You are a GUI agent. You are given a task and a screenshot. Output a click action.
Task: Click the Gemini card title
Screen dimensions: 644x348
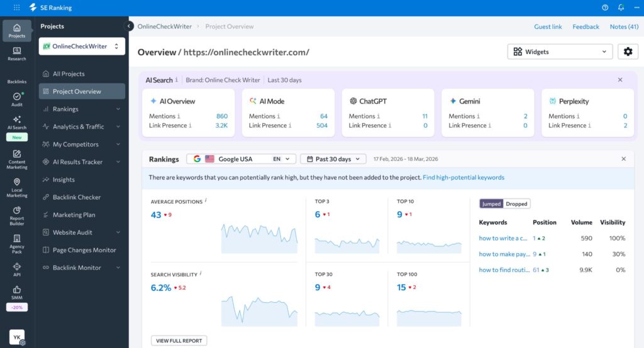pos(469,101)
